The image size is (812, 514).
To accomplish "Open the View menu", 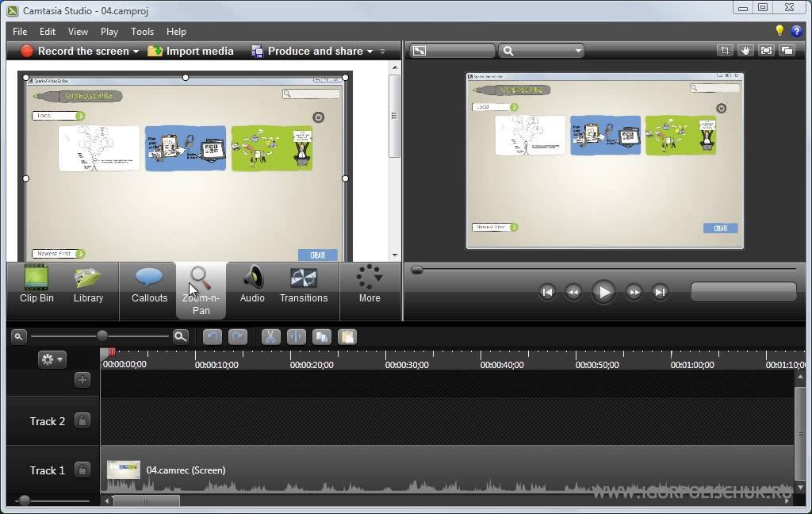I will click(x=78, y=32).
